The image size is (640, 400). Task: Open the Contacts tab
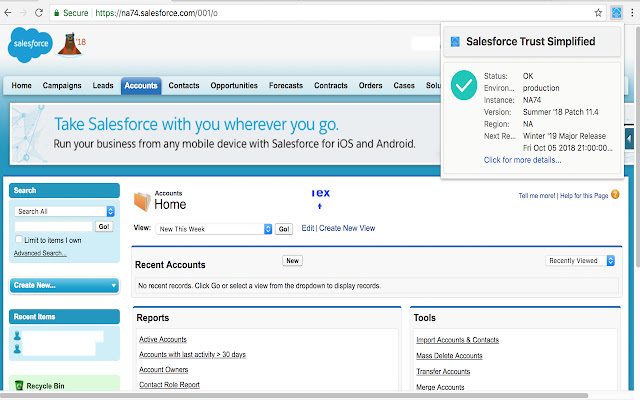[x=184, y=86]
